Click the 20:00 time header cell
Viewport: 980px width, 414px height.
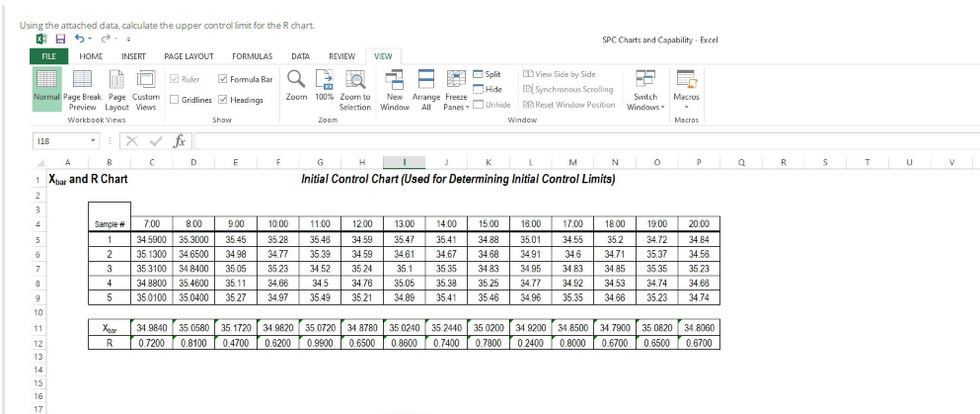[x=699, y=224]
